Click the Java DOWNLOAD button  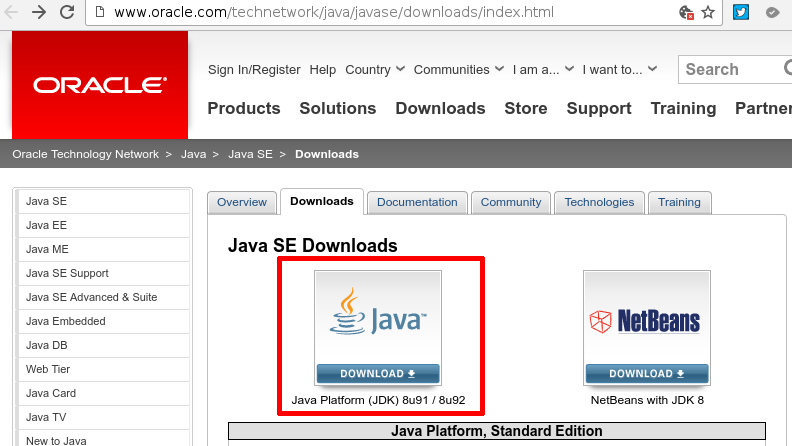point(378,374)
